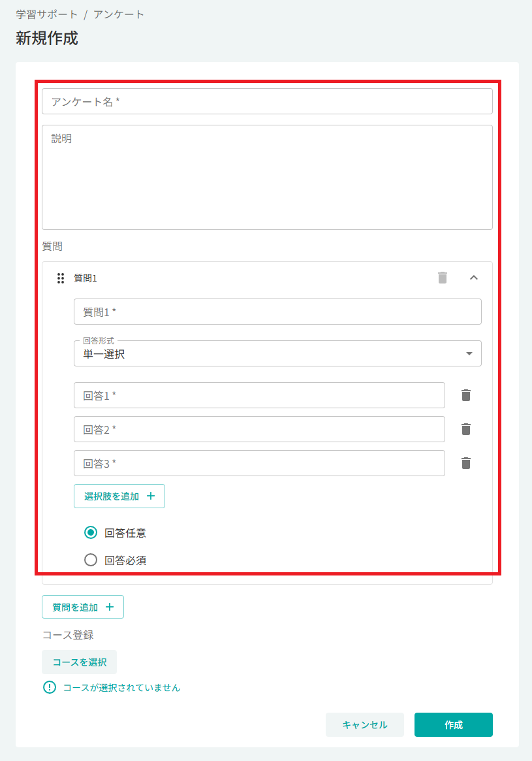532x761 pixels.
Task: Select the 回答必須 radio button
Action: click(91, 560)
